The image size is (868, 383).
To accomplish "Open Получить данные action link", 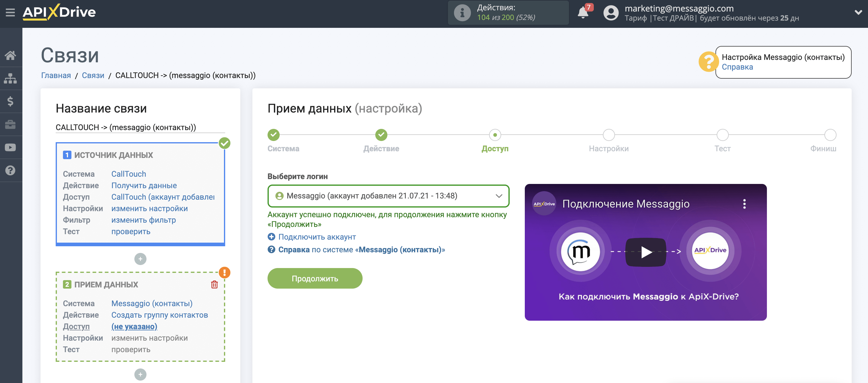I will coord(144,186).
